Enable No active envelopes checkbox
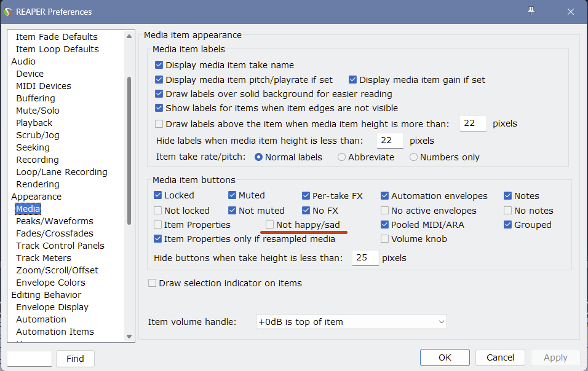Image resolution: width=588 pixels, height=371 pixels. coord(385,211)
